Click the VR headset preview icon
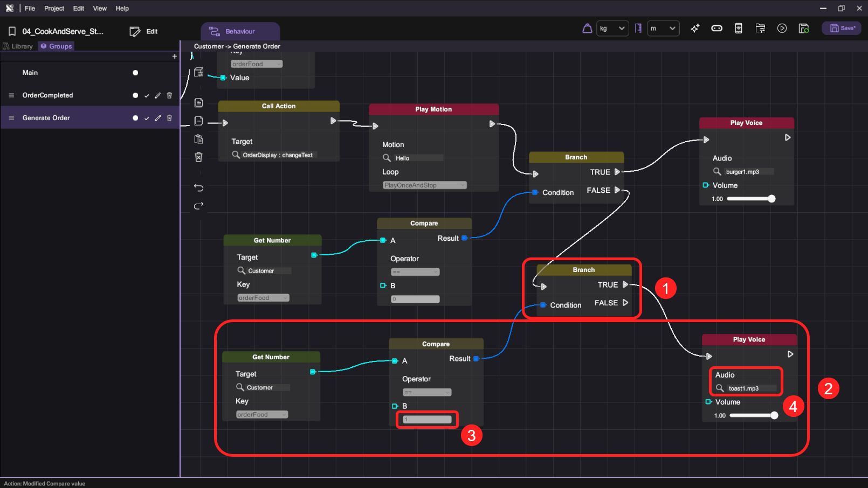 [x=717, y=29]
